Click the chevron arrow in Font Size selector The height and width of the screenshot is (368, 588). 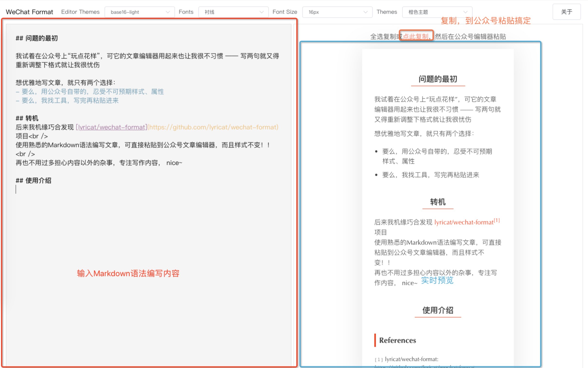tap(365, 12)
